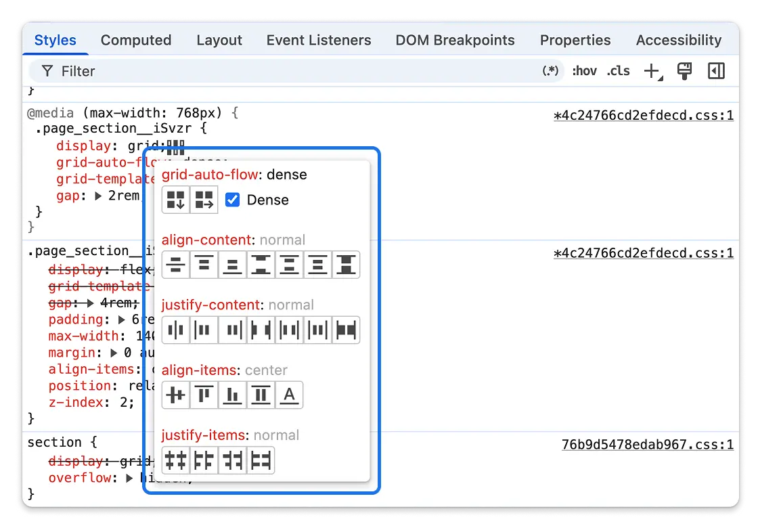Toggle element state with :hov button
The width and height of the screenshot is (758, 532).
(584, 70)
